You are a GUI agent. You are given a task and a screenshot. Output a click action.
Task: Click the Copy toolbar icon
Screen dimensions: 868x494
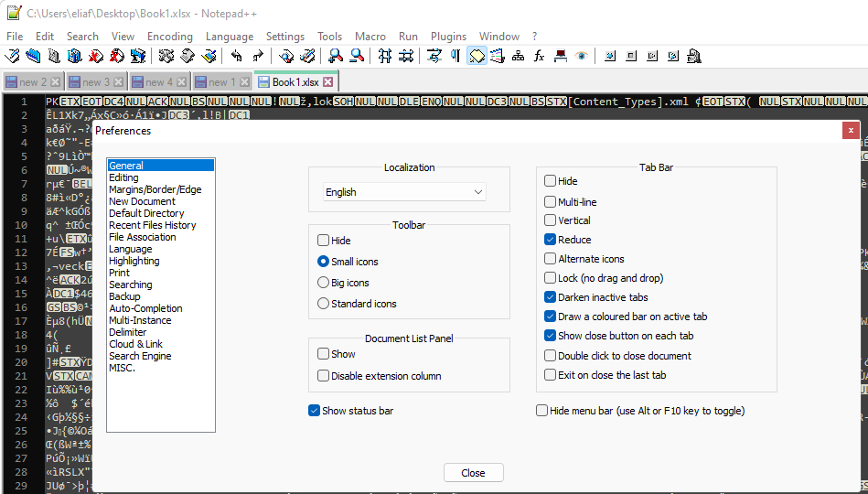coord(188,56)
